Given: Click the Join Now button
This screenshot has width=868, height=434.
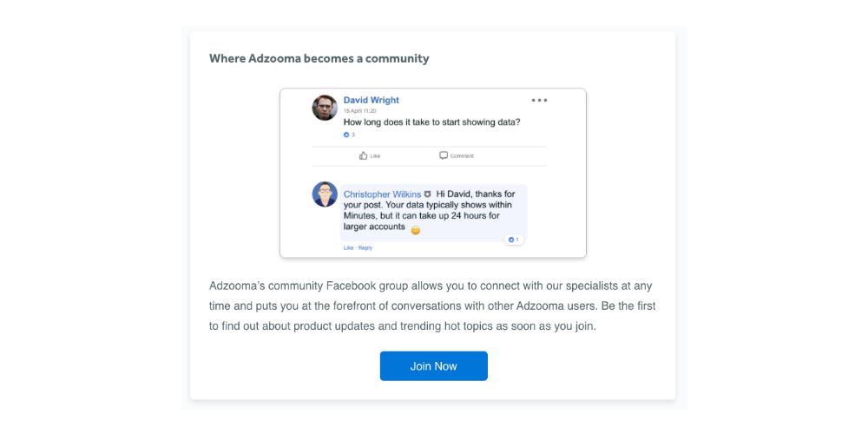Looking at the screenshot, I should [433, 366].
